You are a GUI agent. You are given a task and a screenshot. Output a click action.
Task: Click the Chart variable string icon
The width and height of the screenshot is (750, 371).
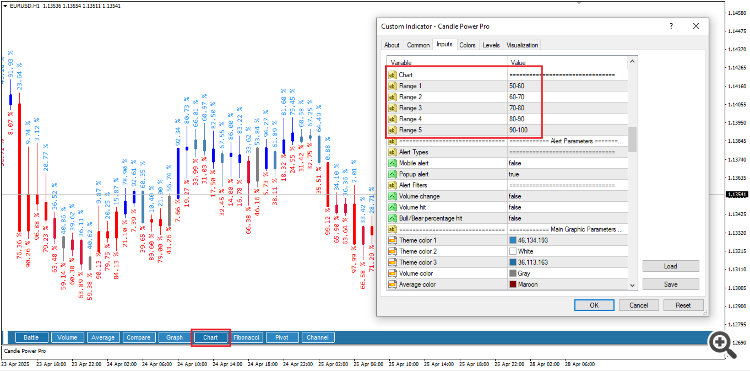point(392,75)
